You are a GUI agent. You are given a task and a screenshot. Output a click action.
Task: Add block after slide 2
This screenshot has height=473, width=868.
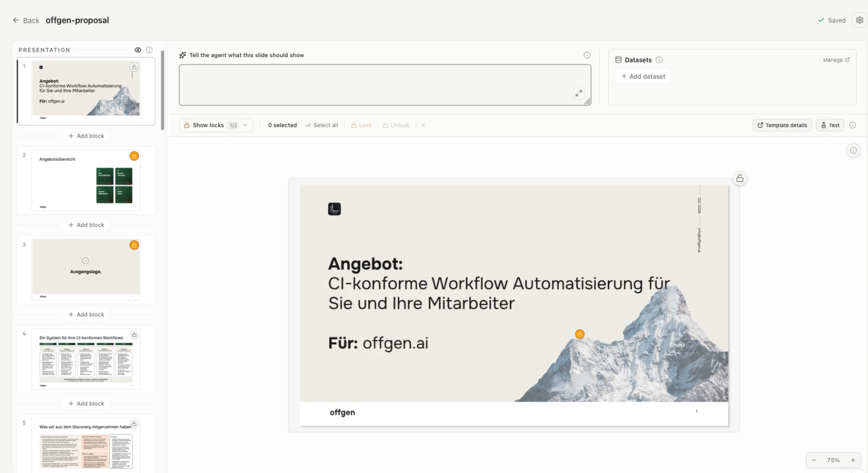point(86,225)
